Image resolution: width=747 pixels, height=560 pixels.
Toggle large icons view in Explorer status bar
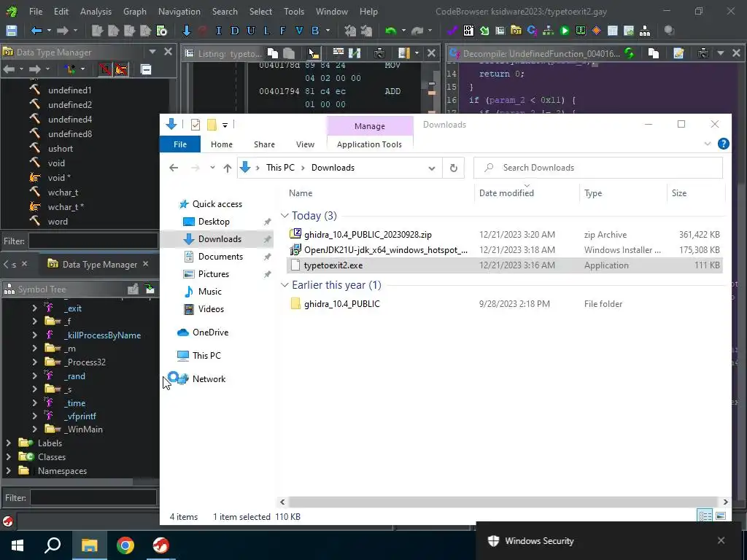(x=721, y=516)
